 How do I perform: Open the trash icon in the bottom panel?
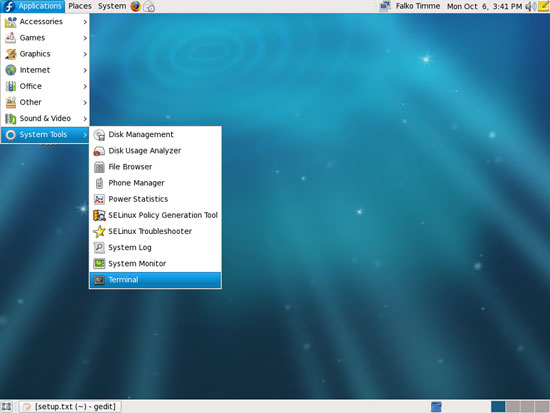click(x=436, y=407)
